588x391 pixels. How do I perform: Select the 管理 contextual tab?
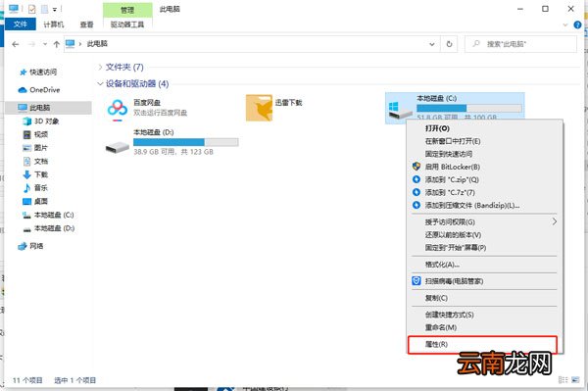coord(127,10)
